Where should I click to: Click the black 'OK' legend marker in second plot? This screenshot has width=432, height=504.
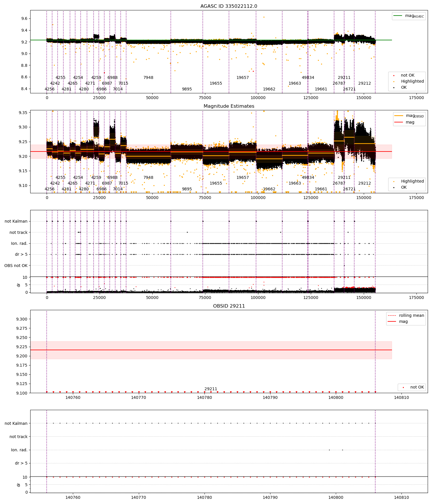click(x=394, y=187)
